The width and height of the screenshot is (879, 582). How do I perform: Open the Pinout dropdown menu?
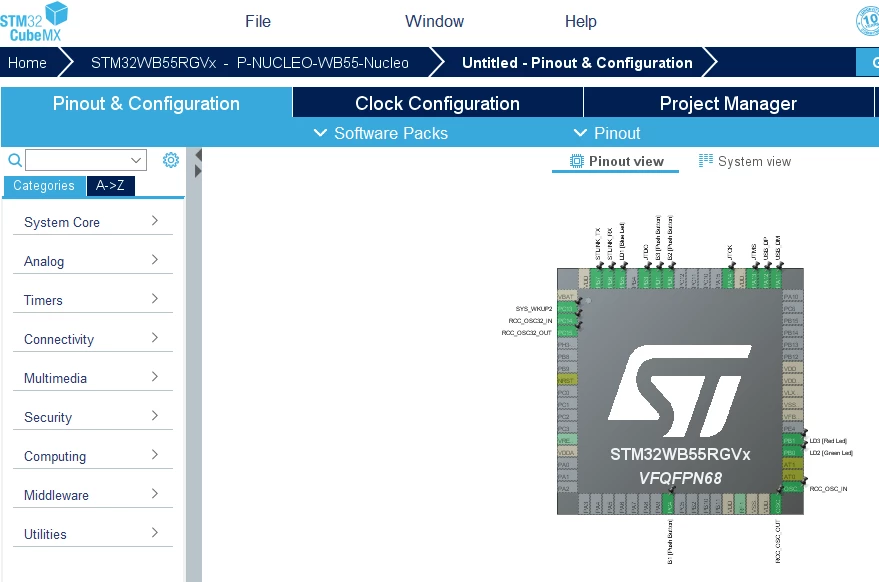607,133
